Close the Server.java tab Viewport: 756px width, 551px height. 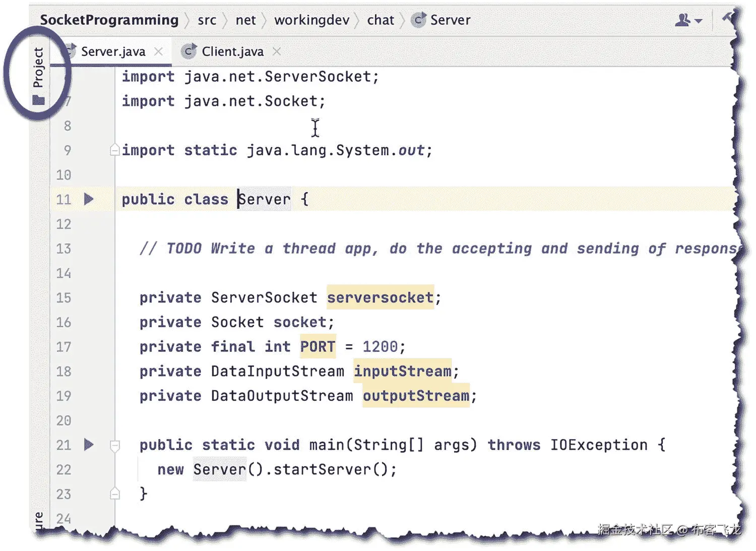[x=158, y=51]
